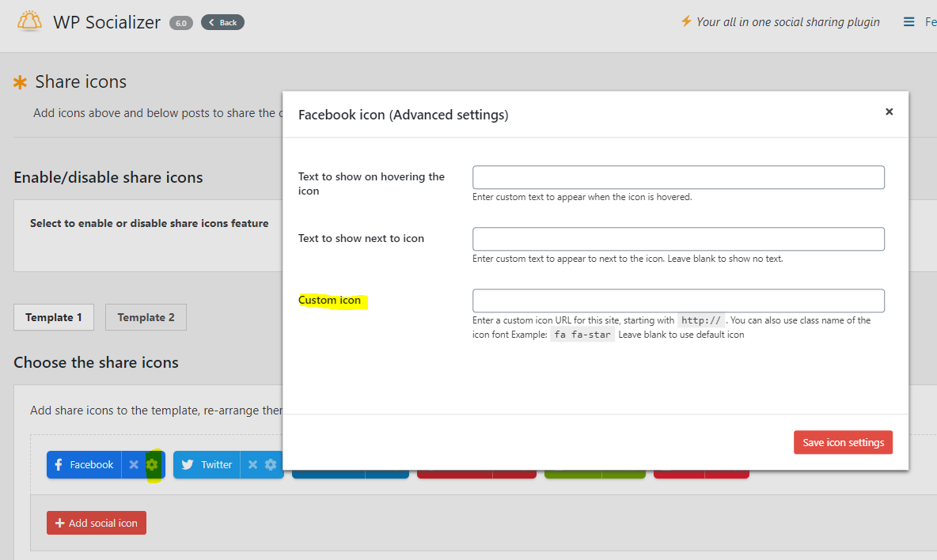Click the 6.0 version badge
Viewport: 937px width, 560px height.
click(x=180, y=23)
